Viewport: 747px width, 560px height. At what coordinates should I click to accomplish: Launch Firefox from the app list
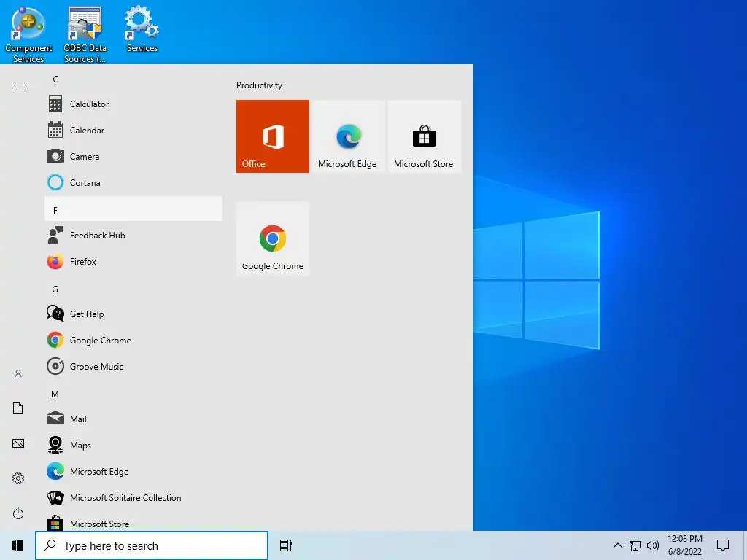coord(133,262)
